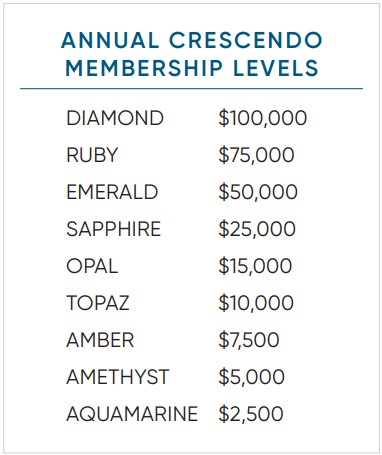Click the $5,000 Amethyst amount
382x455 pixels.
[252, 377]
